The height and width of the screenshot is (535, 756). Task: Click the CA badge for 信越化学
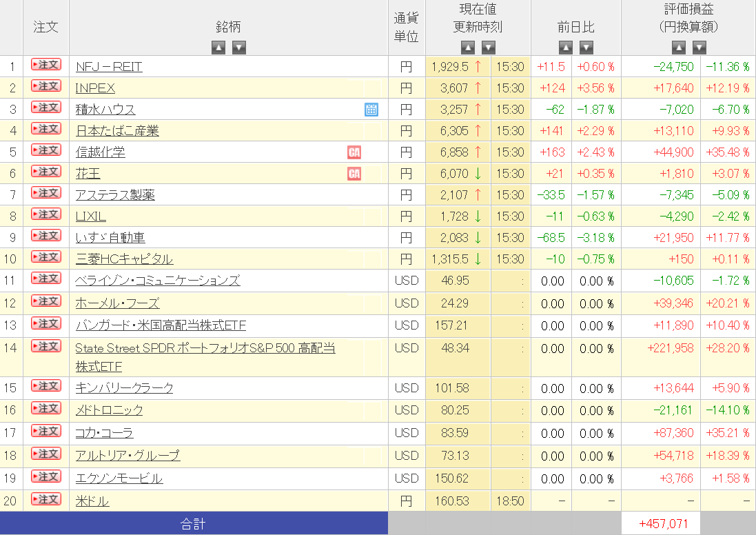[x=354, y=152]
